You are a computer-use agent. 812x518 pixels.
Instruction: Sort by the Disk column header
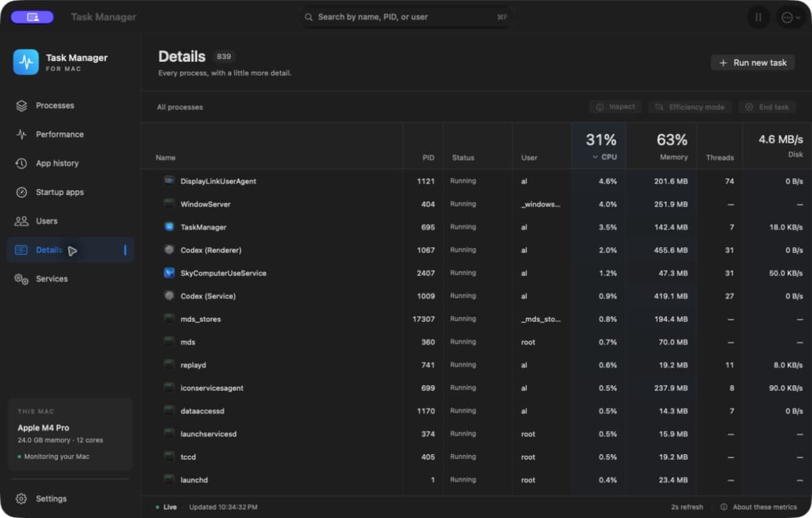[x=795, y=154]
